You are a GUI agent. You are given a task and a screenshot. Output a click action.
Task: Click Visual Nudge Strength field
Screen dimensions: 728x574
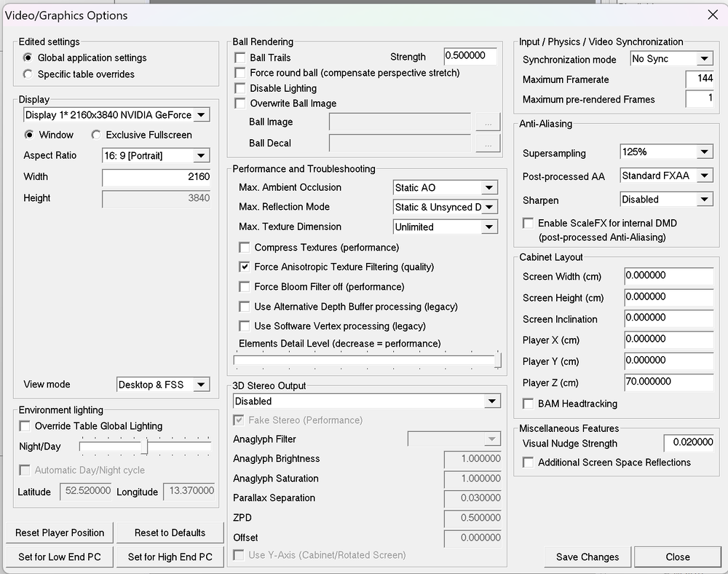click(x=689, y=443)
